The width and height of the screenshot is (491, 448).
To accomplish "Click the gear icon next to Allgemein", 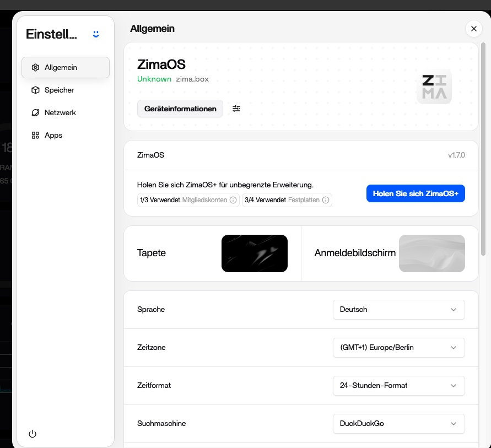I will pyautogui.click(x=35, y=67).
